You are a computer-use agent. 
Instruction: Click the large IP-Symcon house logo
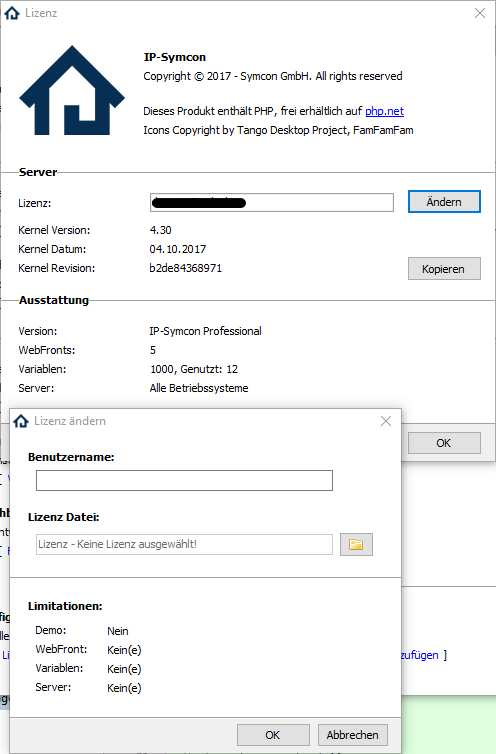pos(72,90)
